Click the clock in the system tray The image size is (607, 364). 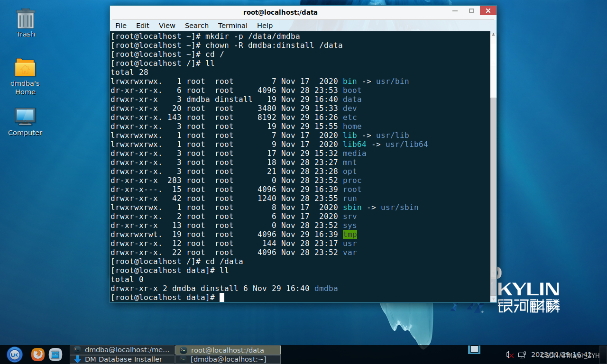[x=561, y=355]
